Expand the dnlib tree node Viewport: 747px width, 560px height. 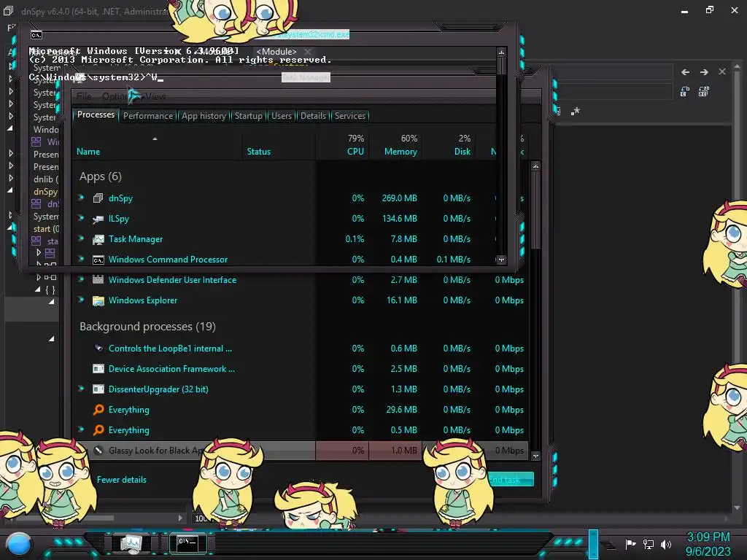(x=10, y=178)
